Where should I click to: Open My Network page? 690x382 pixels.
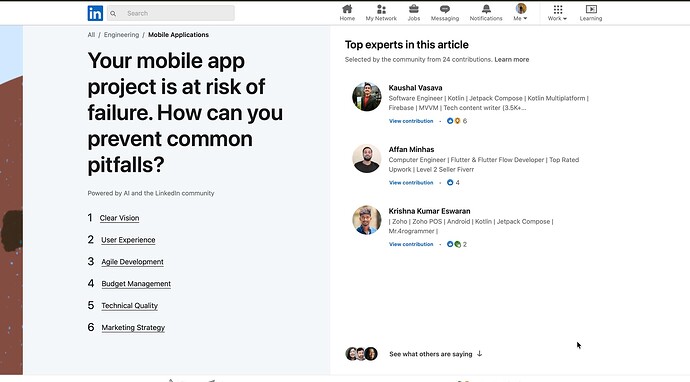381,13
